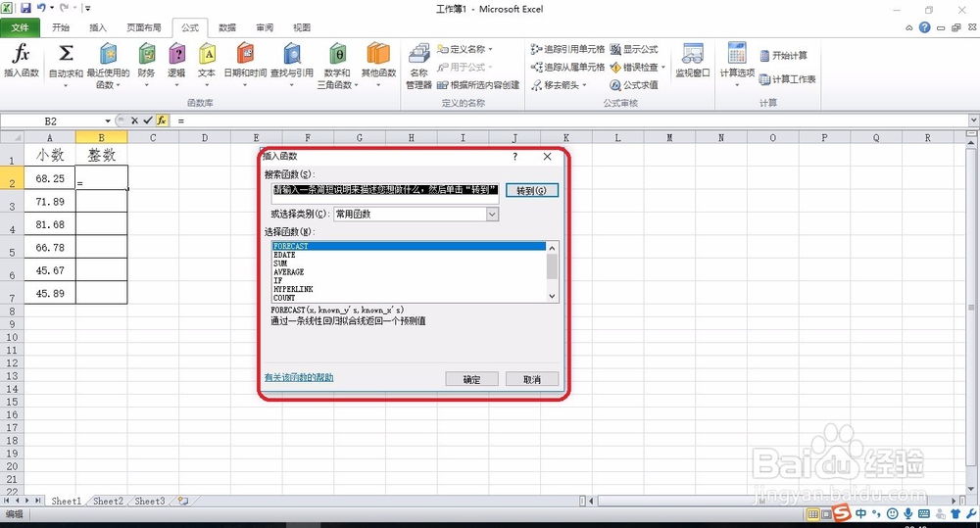Screen dimensions: 980x528
Task: Click the function list scroll down arrow
Action: click(552, 296)
